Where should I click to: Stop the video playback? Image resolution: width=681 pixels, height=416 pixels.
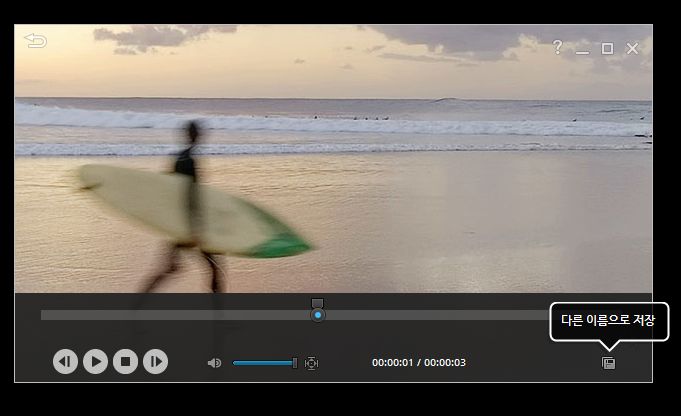point(126,361)
